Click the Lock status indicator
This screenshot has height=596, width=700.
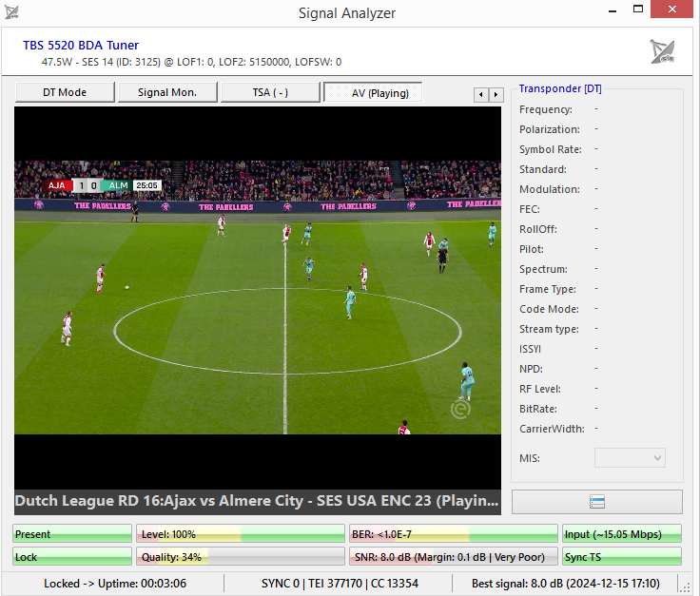pyautogui.click(x=72, y=557)
